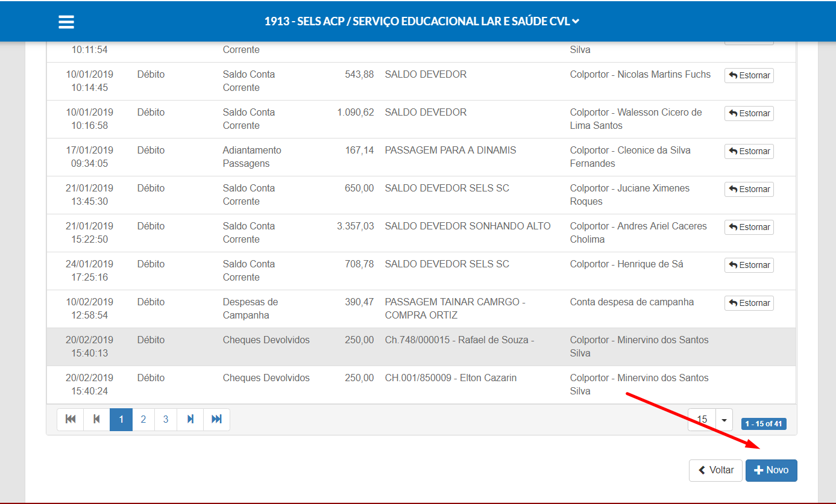This screenshot has width=836, height=504.
Task: Click date cell 20/02/2019 15:40:13
Action: point(90,347)
